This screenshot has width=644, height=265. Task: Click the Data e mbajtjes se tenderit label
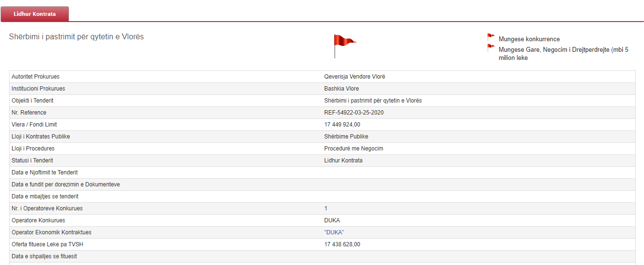coord(45,196)
